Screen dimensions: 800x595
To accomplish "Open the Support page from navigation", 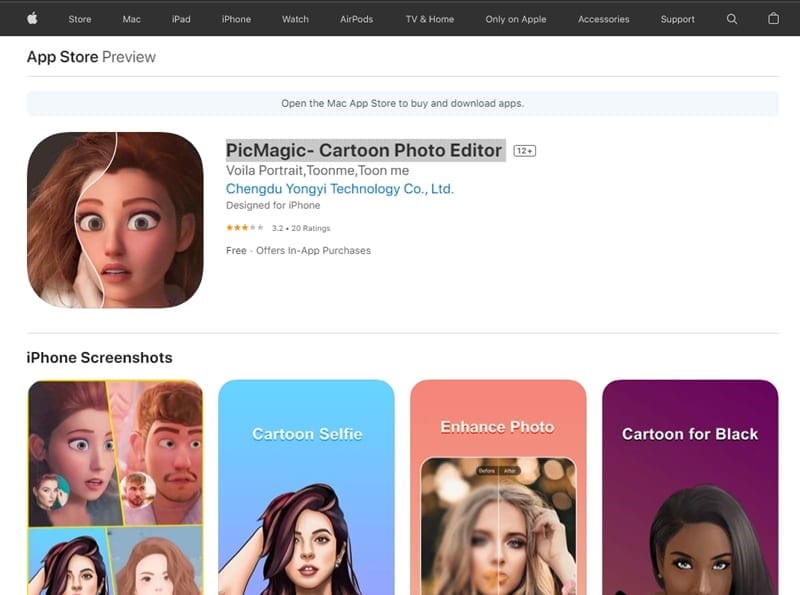I will 677,18.
